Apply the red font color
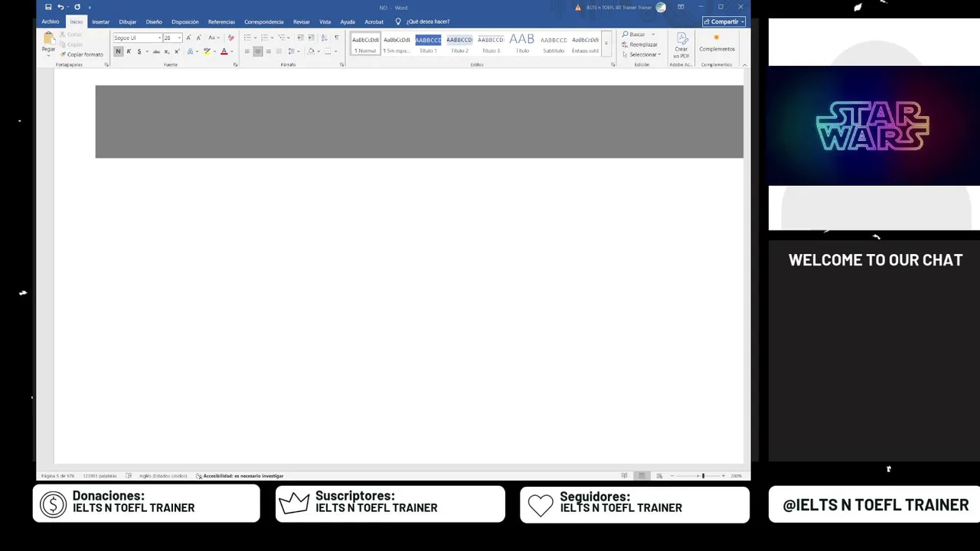 coord(224,51)
